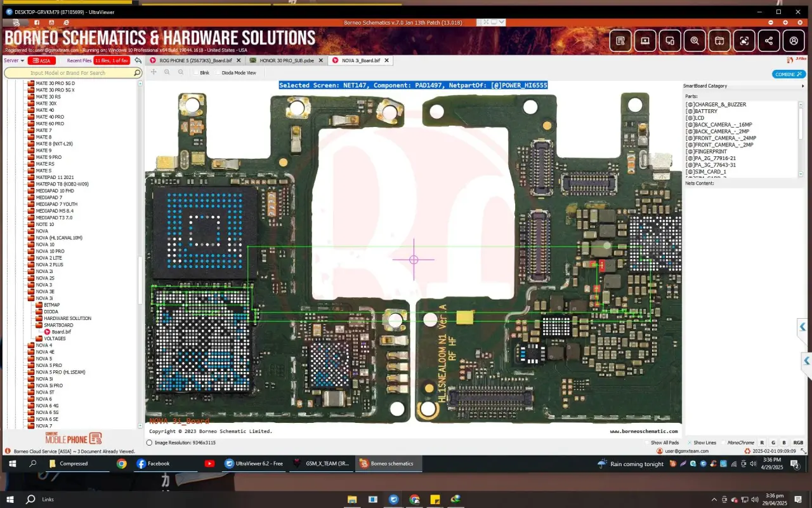This screenshot has height=508, width=812.
Task: Click the magnifier search header icon
Action: tap(695, 41)
